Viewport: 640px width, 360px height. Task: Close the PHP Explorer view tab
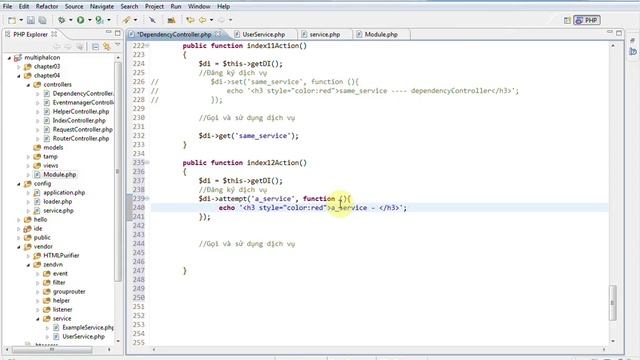coord(54,34)
